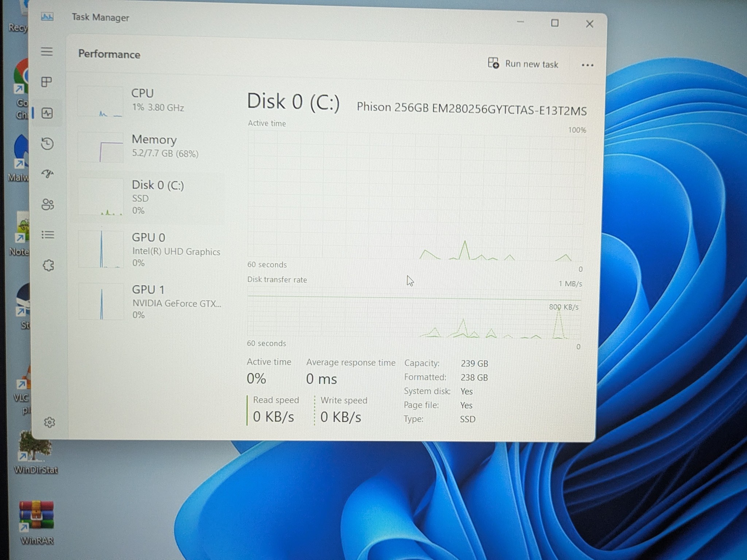Click the Formatted 238 GB value
Viewport: 747px width, 560px height.
point(474,377)
